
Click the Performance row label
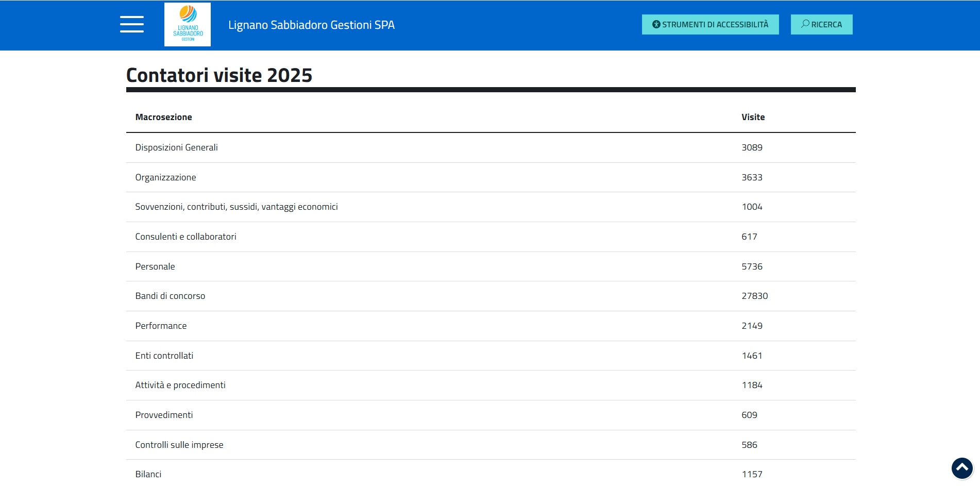tap(161, 326)
